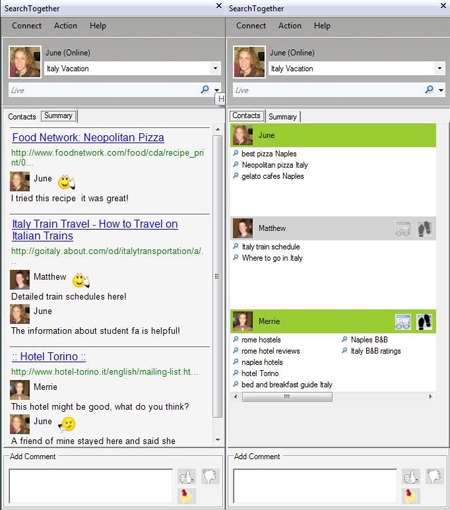Open the Hotel Torino link
The width and height of the screenshot is (450, 510).
49,356
